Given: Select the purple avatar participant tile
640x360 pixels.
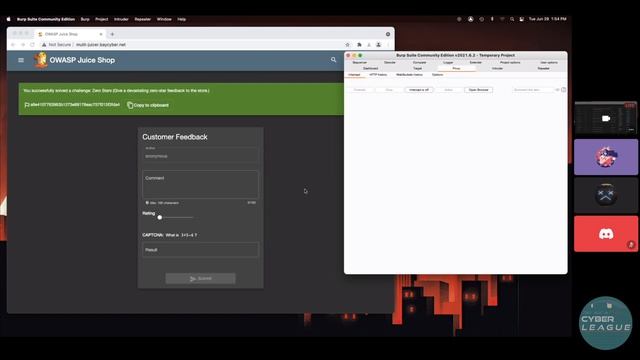Looking at the screenshot, I should point(606,157).
